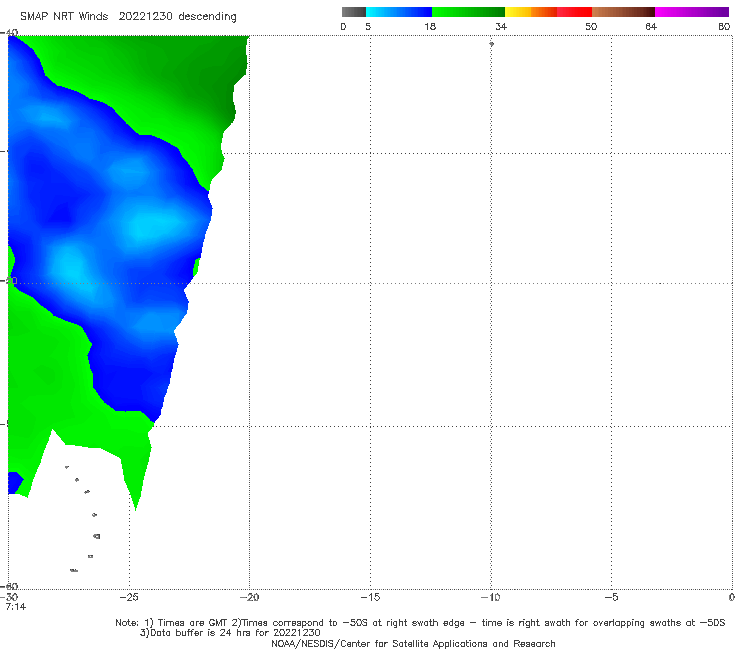This screenshot has height=650, width=740.
Task: Click the yellow-orange segment of the color bar
Action: click(x=531, y=12)
